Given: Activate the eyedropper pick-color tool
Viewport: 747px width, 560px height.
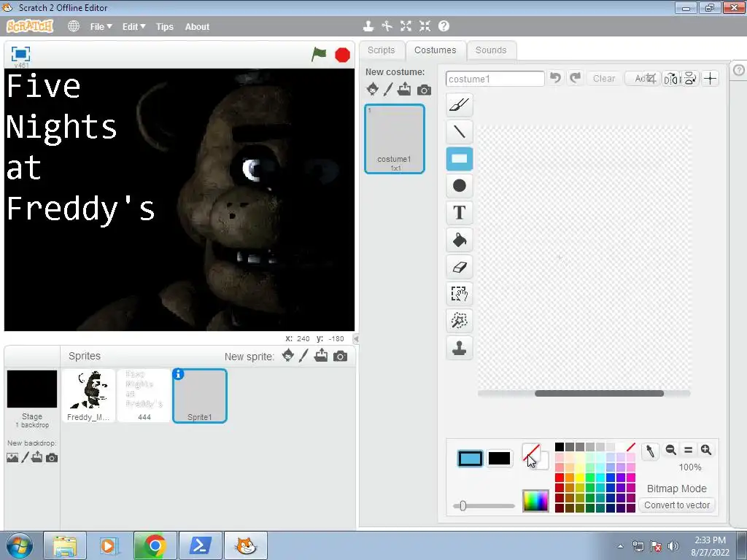Looking at the screenshot, I should [x=650, y=451].
